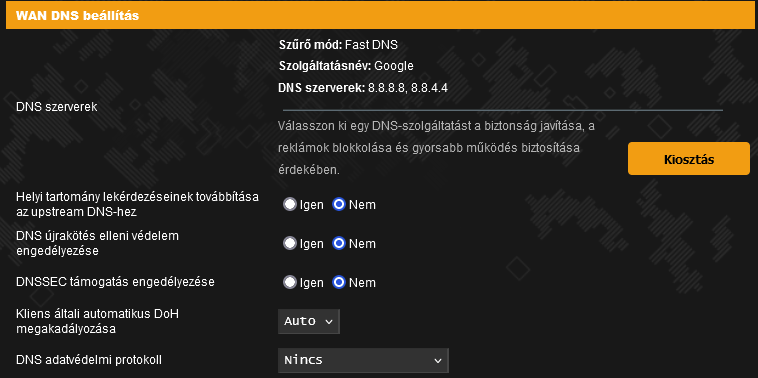Screen dimensions: 758x378
Task: Click the DNS szerverek row label
Action: click(57, 107)
